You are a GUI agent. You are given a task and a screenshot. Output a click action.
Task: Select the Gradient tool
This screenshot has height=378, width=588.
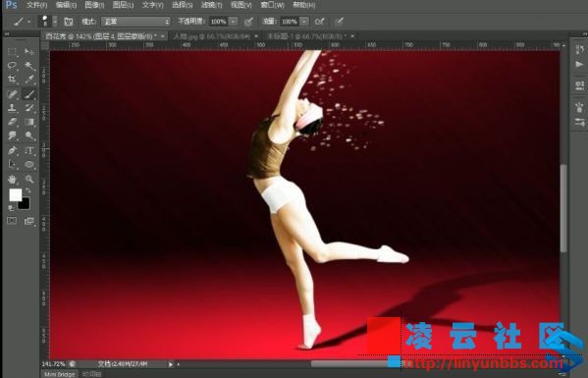29,123
